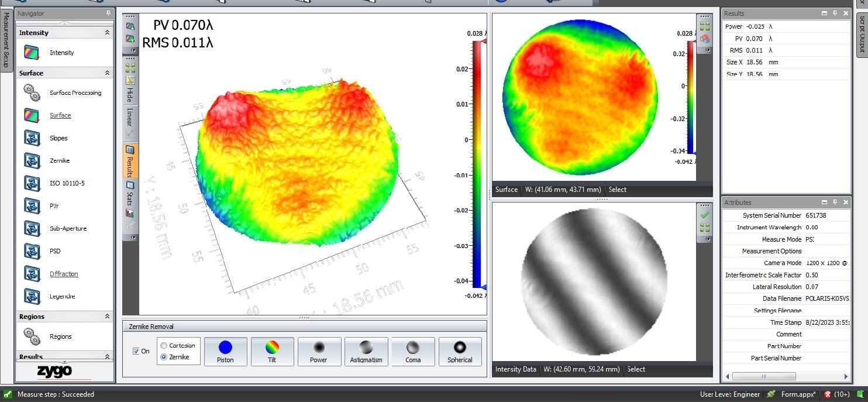The height and width of the screenshot is (402, 868).
Task: Expand the surface map toolbar overflow arrow
Action: (708, 50)
